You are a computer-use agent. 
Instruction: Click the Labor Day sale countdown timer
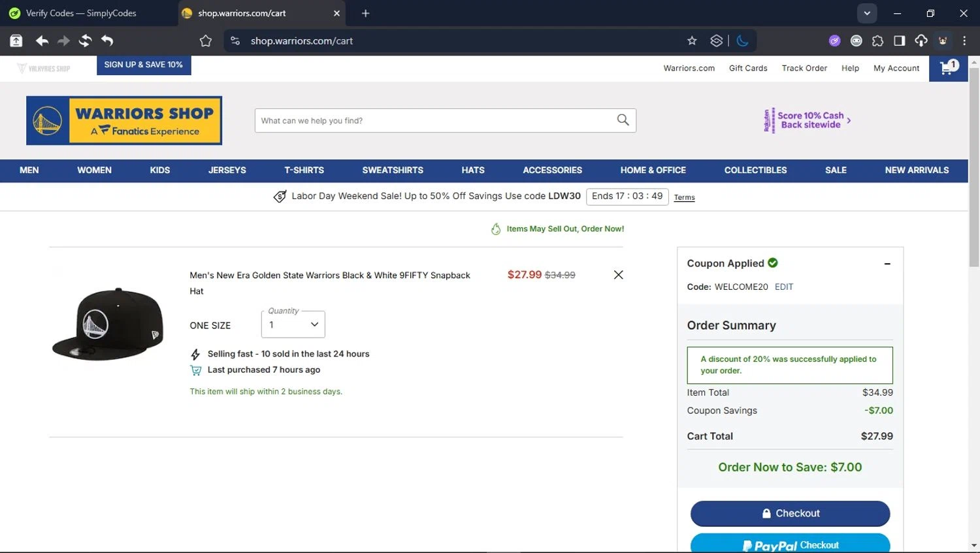tap(627, 197)
